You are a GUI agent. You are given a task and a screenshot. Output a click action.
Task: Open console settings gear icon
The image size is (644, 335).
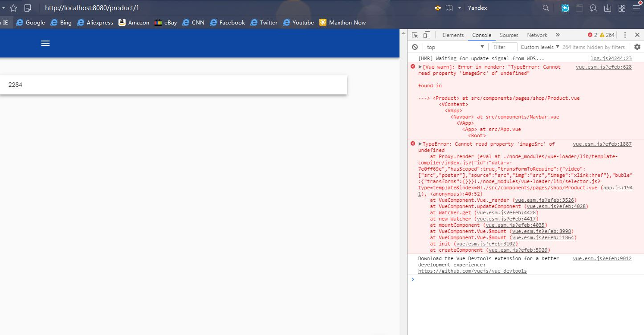click(637, 47)
